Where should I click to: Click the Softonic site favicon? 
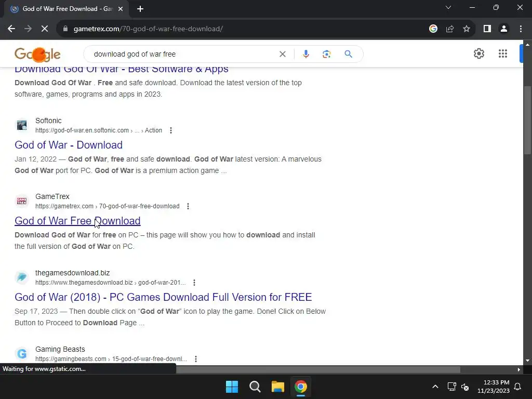pos(22,125)
